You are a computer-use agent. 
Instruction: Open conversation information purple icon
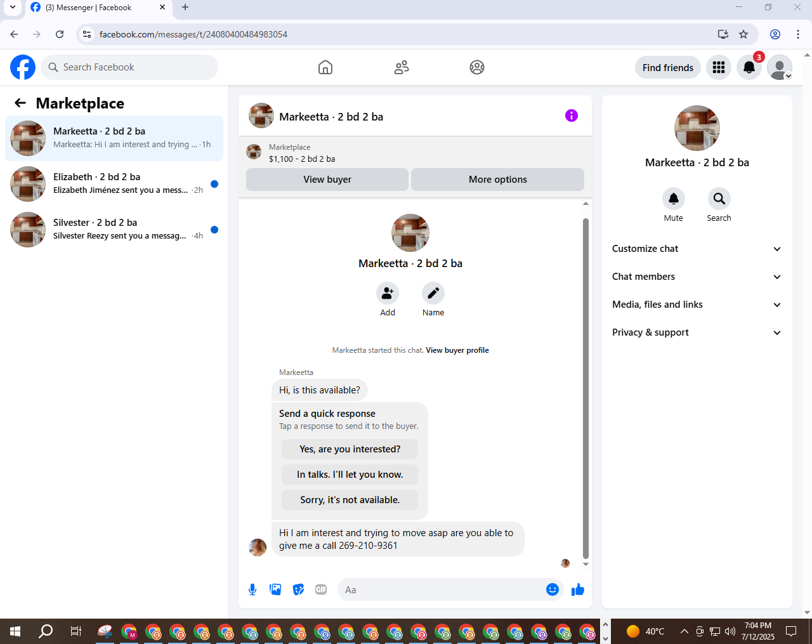[x=572, y=115]
